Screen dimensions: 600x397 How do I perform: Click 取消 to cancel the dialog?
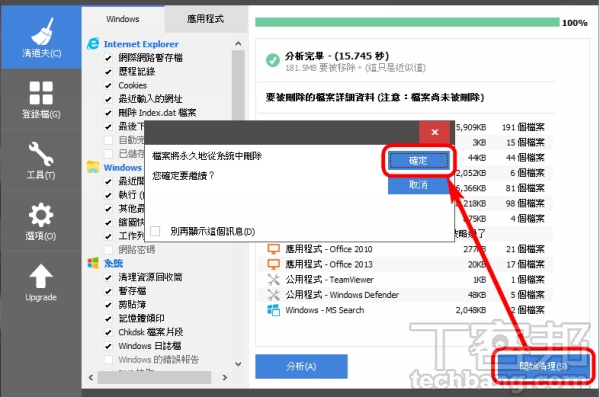pyautogui.click(x=418, y=185)
